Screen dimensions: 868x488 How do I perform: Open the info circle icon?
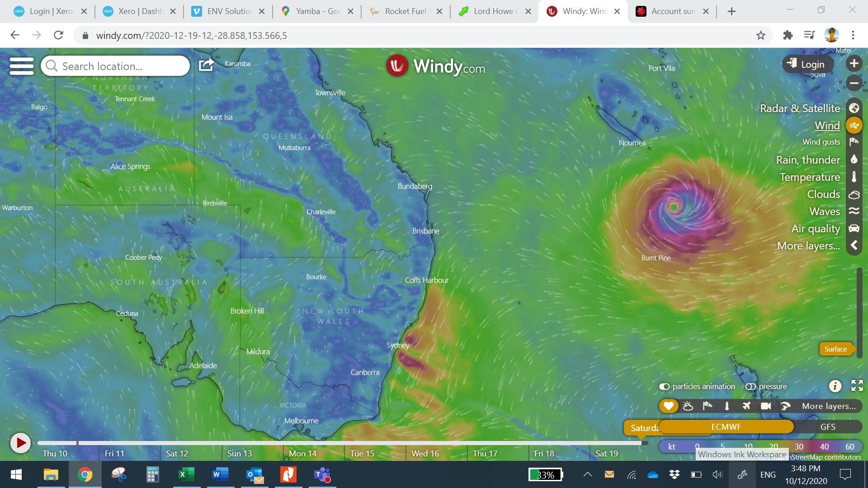point(835,386)
